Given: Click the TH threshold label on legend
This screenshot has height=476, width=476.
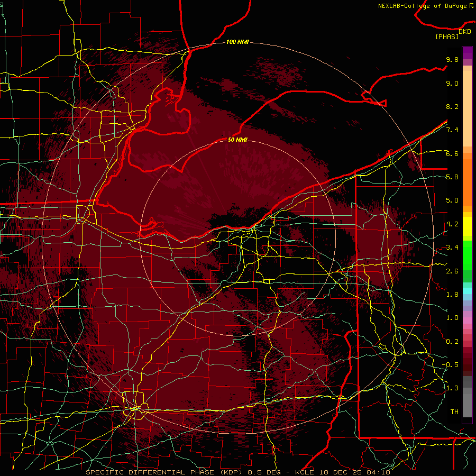Looking at the screenshot, I should point(454,412).
